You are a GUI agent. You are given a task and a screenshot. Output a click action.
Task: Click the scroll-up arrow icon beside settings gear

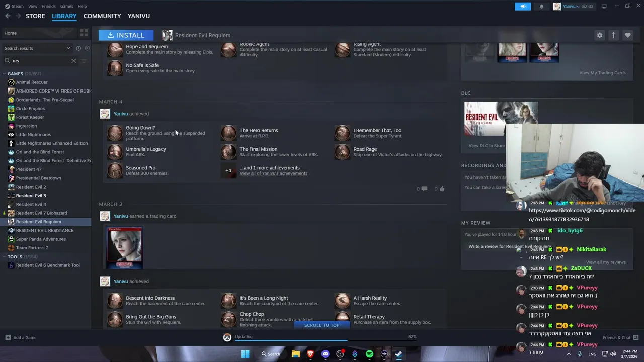pos(613,35)
